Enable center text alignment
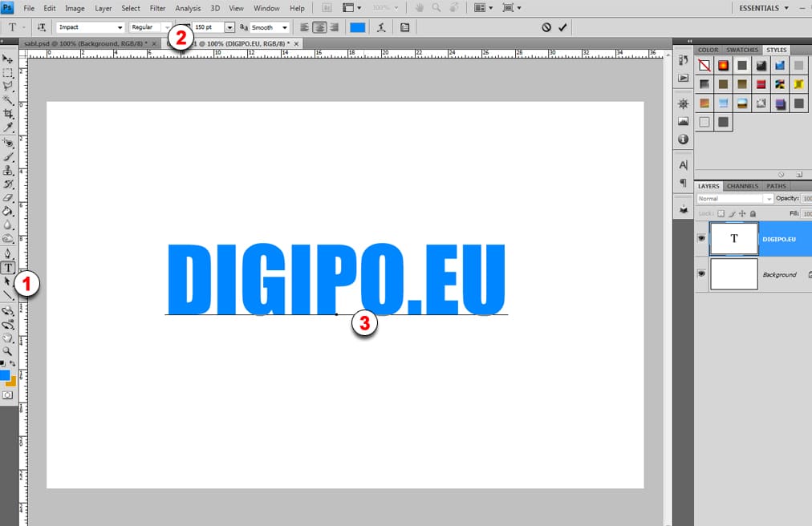The image size is (812, 526). (319, 27)
